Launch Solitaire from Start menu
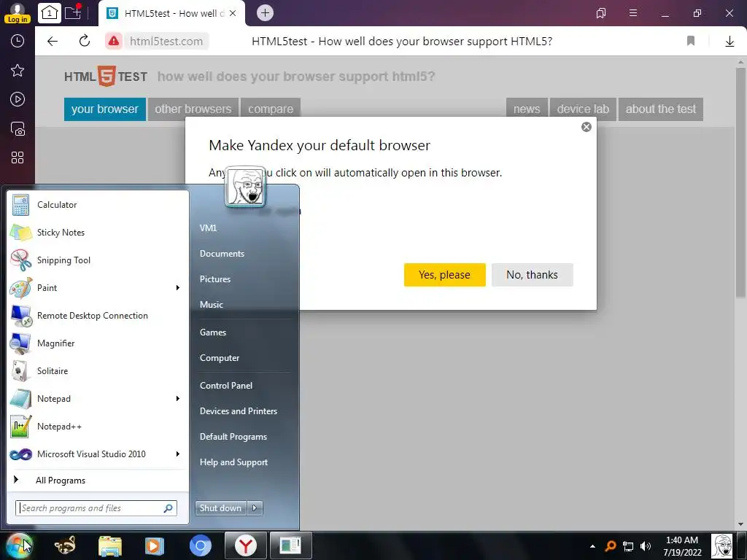747x560 pixels. tap(98, 371)
